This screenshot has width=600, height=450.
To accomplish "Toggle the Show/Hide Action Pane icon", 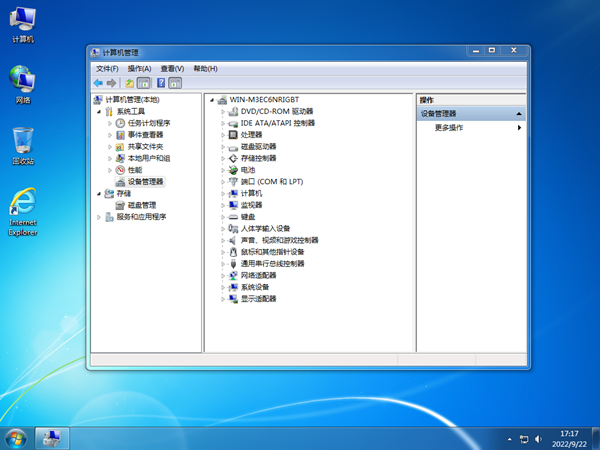I will pyautogui.click(x=175, y=83).
